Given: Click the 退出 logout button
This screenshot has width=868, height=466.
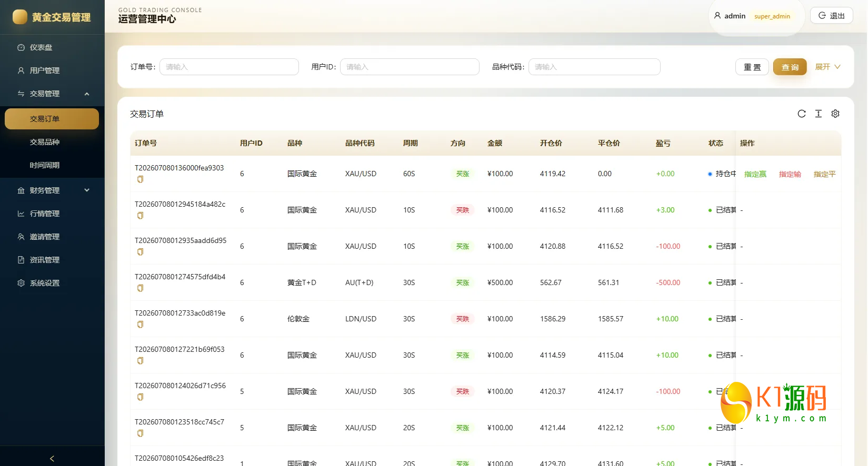Looking at the screenshot, I should pyautogui.click(x=832, y=16).
